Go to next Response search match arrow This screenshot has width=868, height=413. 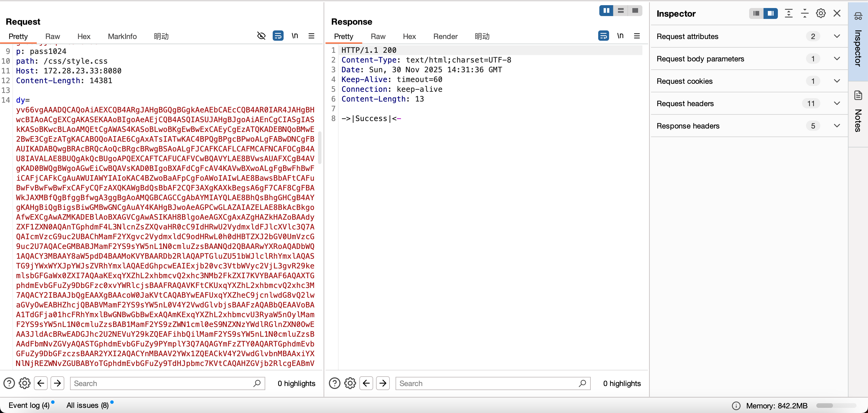click(383, 383)
